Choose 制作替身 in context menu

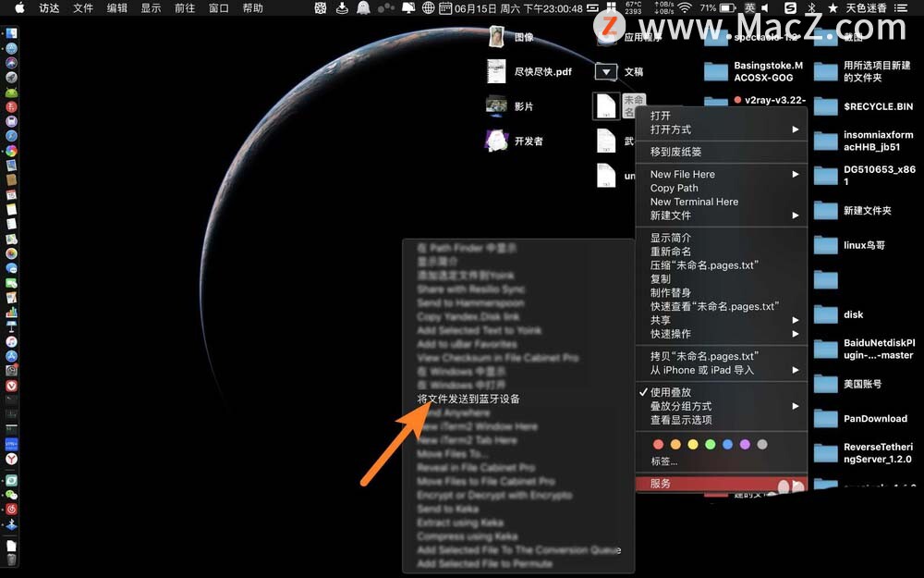[722, 292]
